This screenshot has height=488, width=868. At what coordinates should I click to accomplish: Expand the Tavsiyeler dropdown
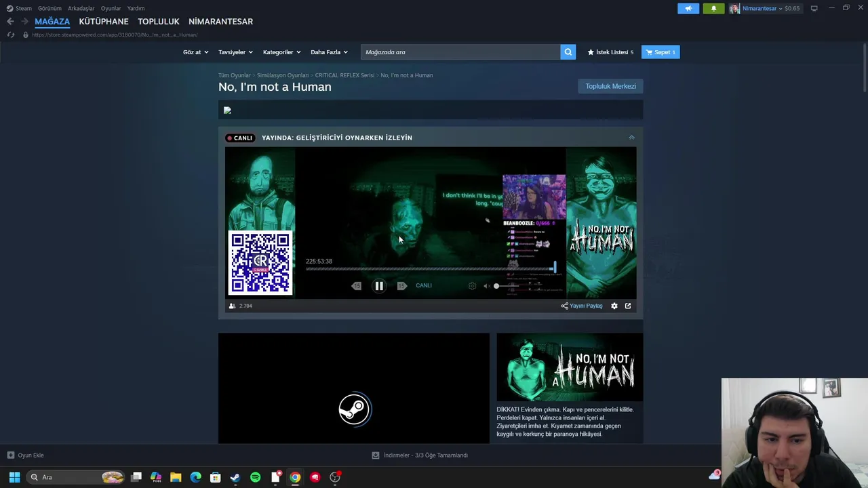[x=235, y=52]
